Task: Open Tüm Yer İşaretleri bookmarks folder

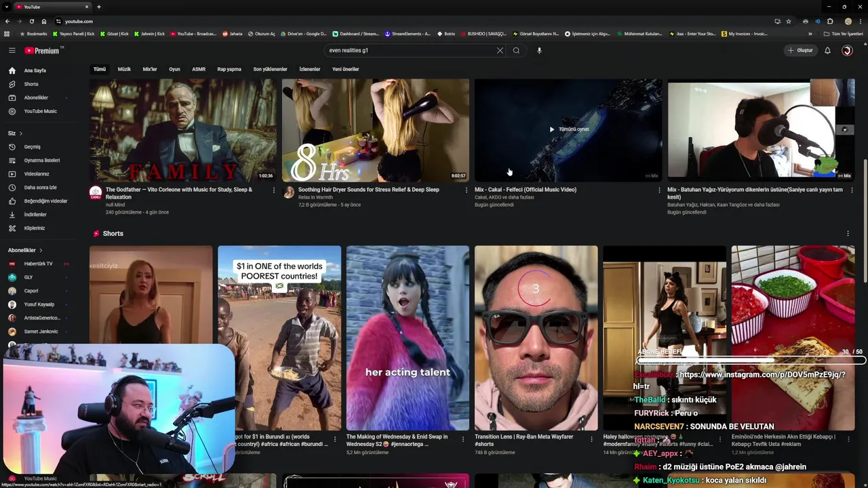Action: (x=843, y=34)
